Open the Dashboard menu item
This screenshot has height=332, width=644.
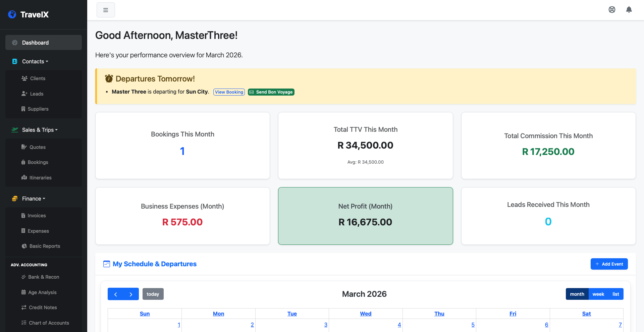[x=35, y=42]
